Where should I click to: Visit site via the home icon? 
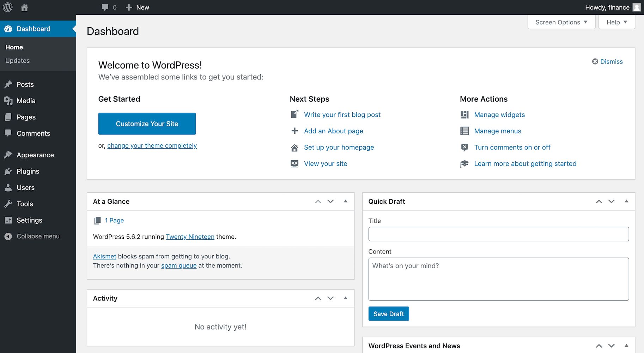click(24, 7)
